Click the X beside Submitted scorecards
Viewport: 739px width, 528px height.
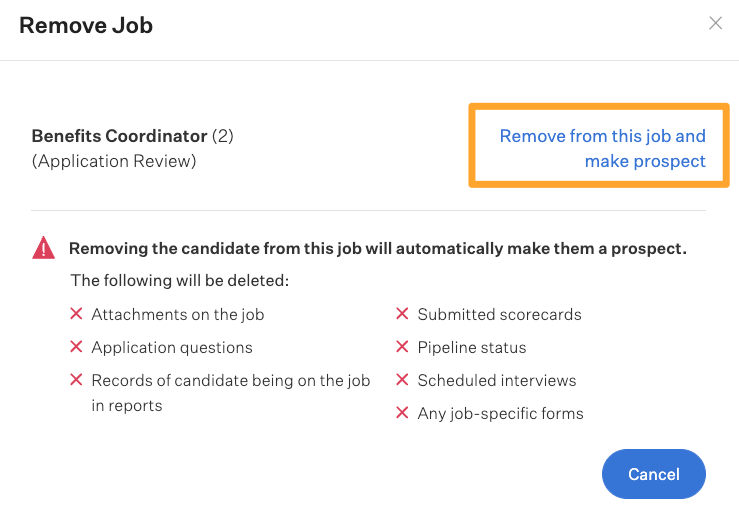pos(402,314)
